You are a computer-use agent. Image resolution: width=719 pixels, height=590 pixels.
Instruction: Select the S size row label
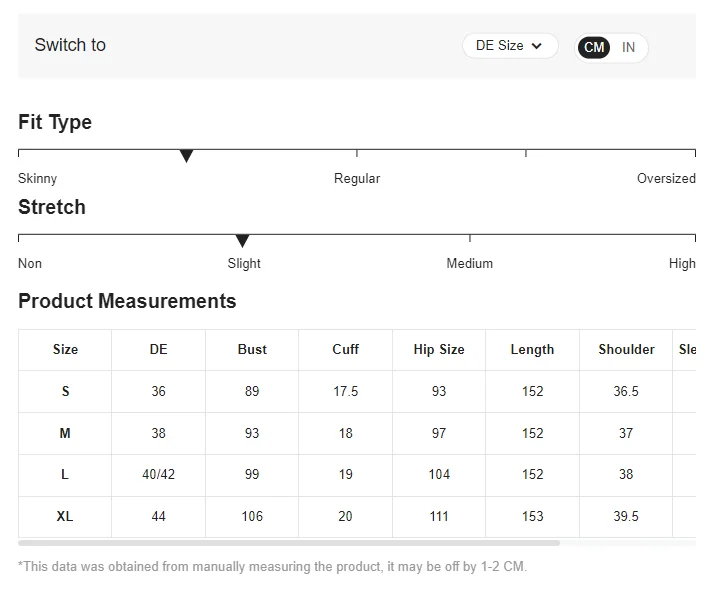pos(65,391)
